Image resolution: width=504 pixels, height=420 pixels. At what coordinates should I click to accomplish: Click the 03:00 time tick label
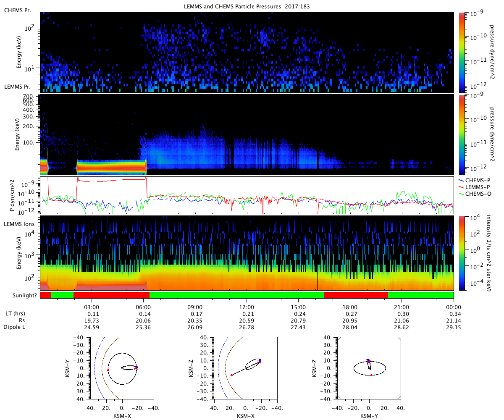(92, 307)
